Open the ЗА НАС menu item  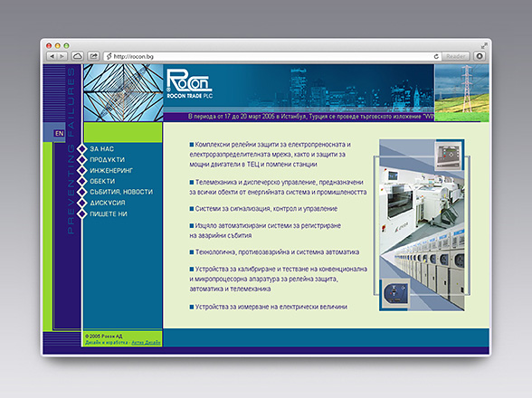(x=101, y=149)
